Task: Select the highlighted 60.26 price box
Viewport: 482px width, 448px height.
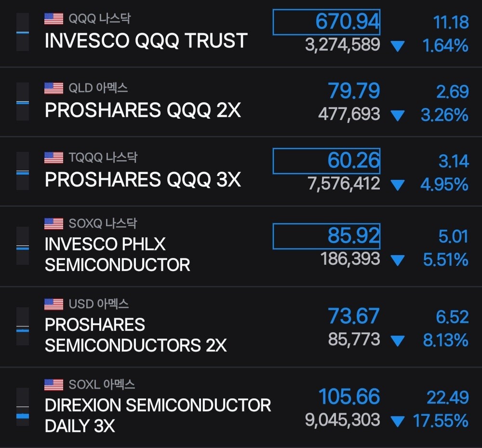Action: (326, 161)
